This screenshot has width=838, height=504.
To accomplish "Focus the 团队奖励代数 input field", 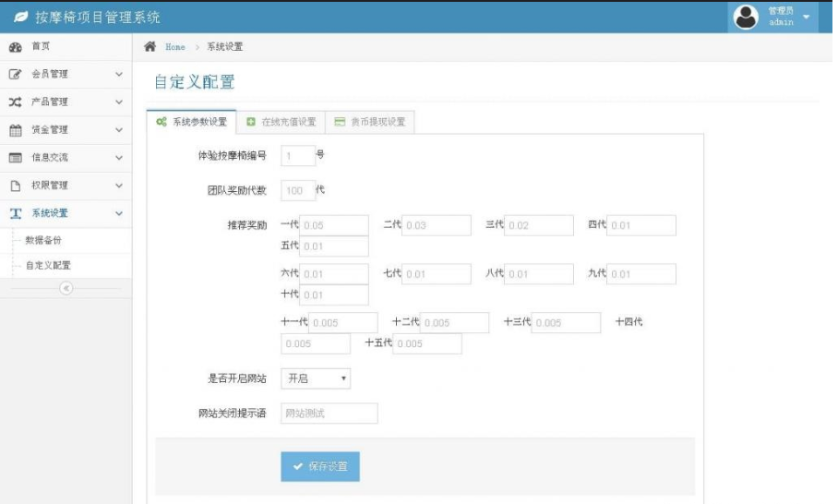I will 298,190.
